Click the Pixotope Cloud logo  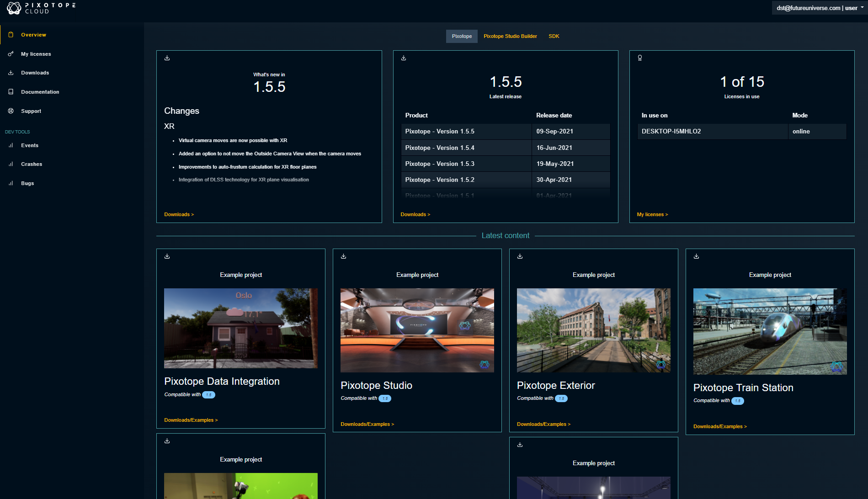(41, 8)
